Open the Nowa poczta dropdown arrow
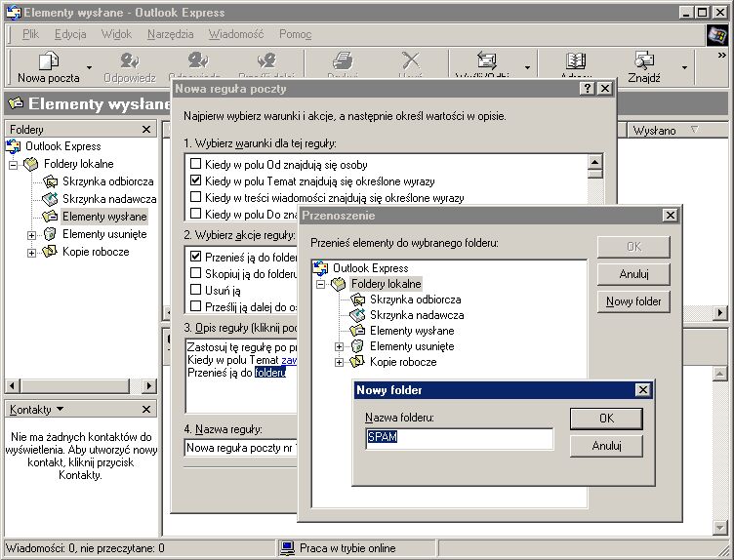The height and width of the screenshot is (560, 734). pyautogui.click(x=89, y=67)
